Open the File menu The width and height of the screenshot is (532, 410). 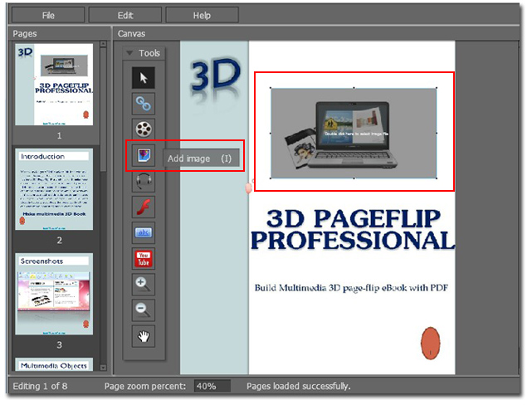[48, 15]
